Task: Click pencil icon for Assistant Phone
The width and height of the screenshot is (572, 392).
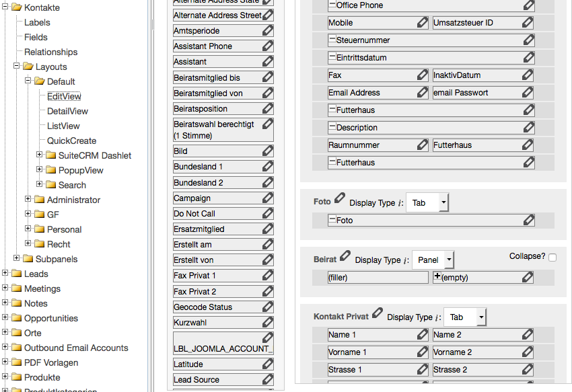Action: click(x=267, y=46)
